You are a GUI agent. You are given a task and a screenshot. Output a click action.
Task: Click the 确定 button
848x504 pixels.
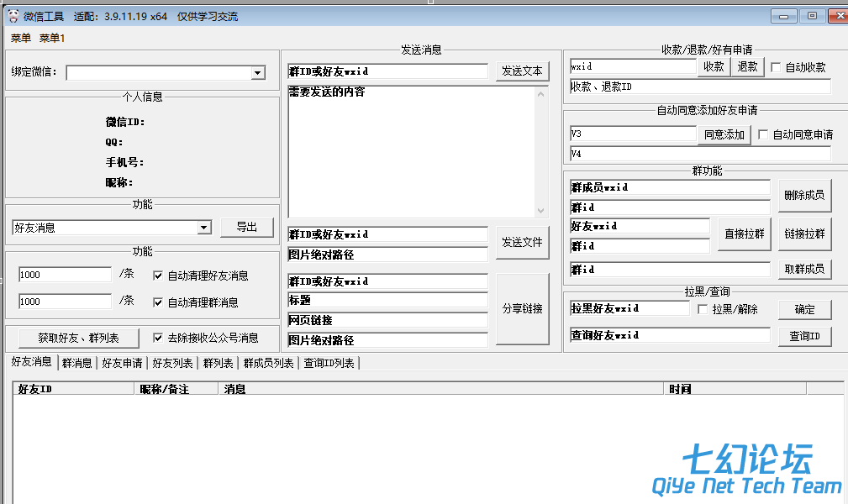tap(804, 309)
